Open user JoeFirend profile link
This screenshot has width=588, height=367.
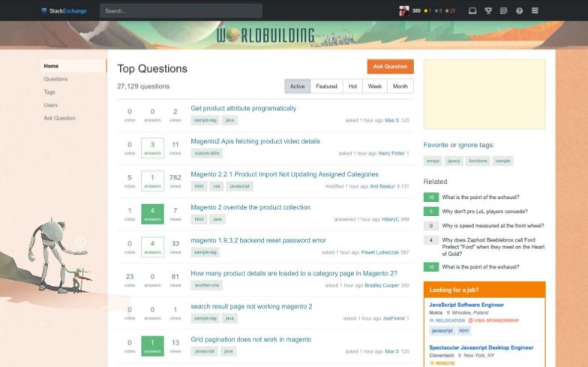click(394, 318)
